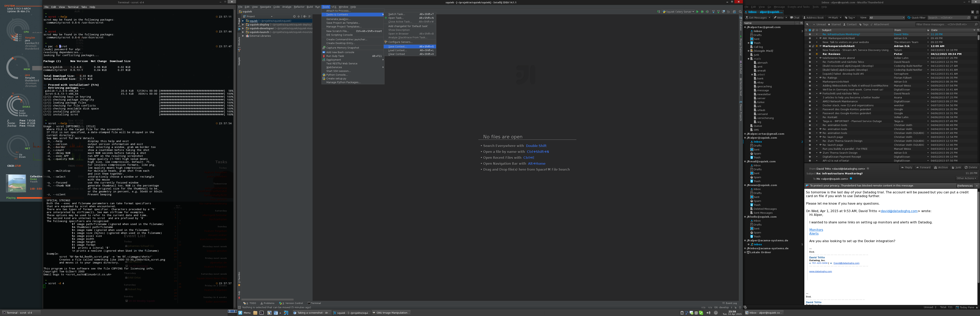Click Get Messages in Thunderbird toolbar
This screenshot has width=980, height=316.
(756, 18)
